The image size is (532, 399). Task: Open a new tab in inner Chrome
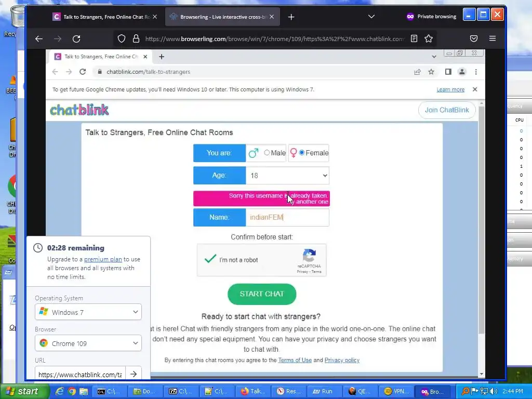point(162,57)
